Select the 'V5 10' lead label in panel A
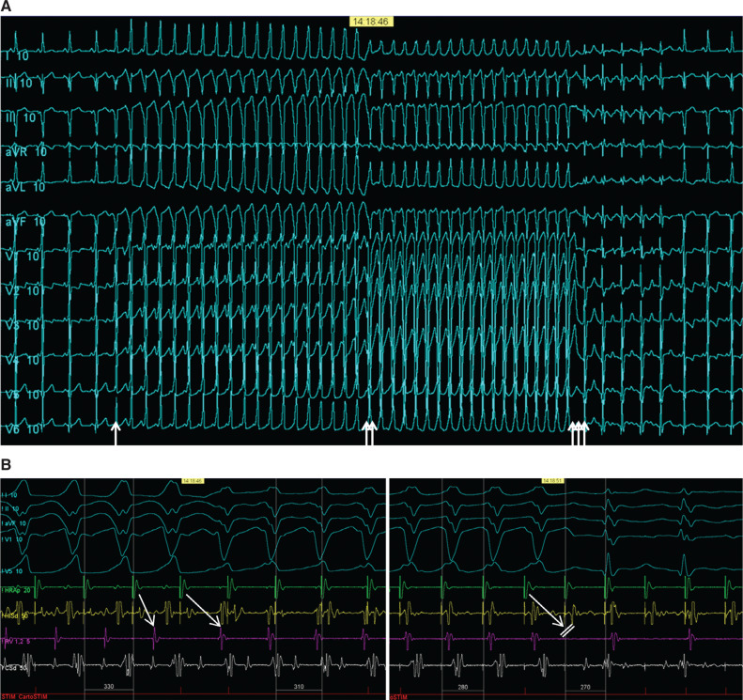743x700 pixels. coord(23,395)
